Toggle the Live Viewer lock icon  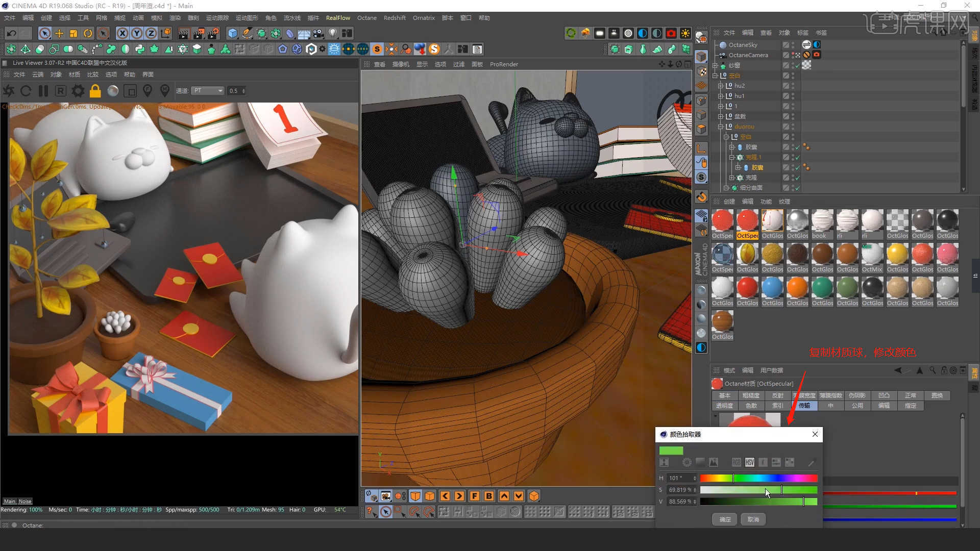coord(95,91)
